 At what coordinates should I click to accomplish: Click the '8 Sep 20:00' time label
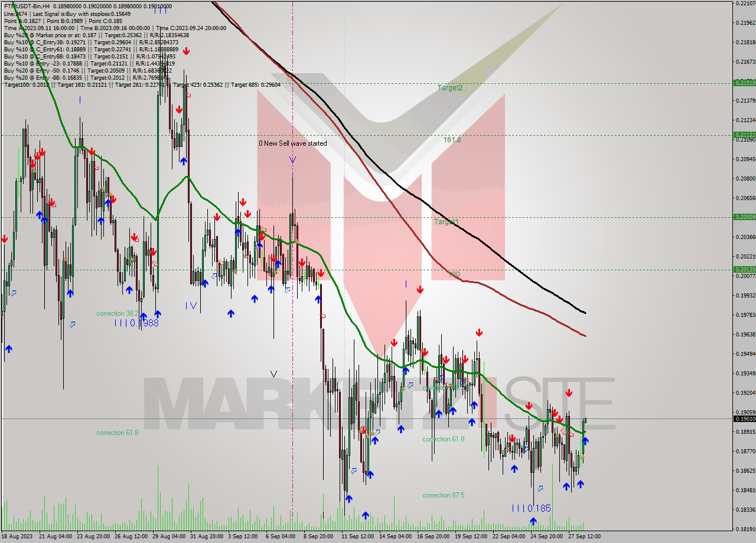point(318,537)
